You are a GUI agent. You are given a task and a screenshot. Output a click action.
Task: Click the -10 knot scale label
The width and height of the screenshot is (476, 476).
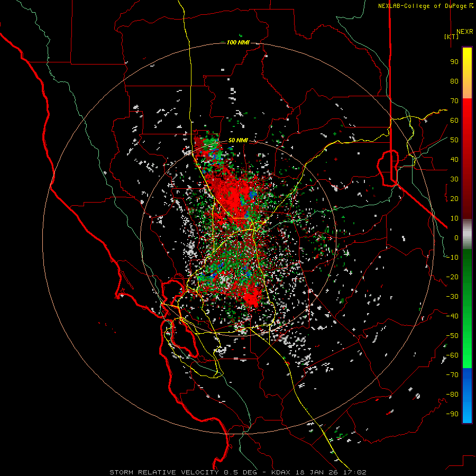(452, 258)
